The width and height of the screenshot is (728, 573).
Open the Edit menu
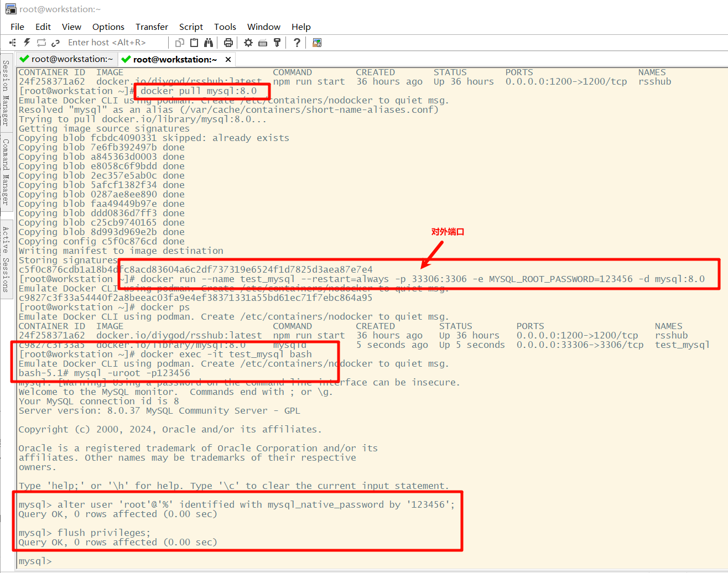point(43,27)
